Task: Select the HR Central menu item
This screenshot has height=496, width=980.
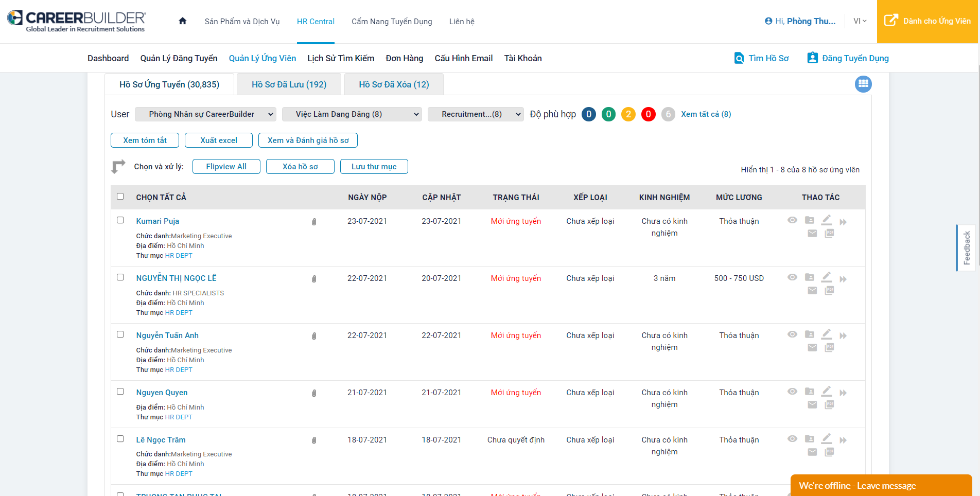Action: 316,22
